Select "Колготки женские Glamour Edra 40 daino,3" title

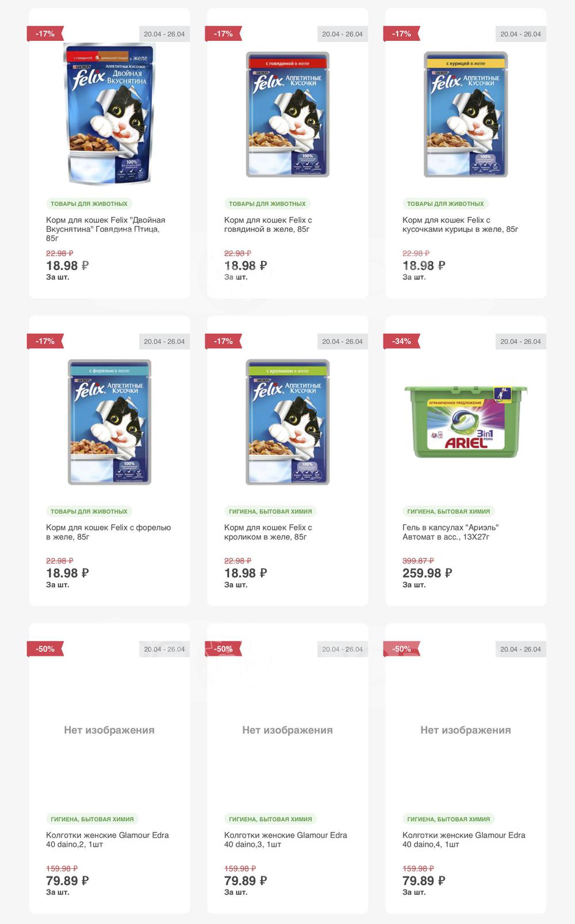(x=286, y=839)
